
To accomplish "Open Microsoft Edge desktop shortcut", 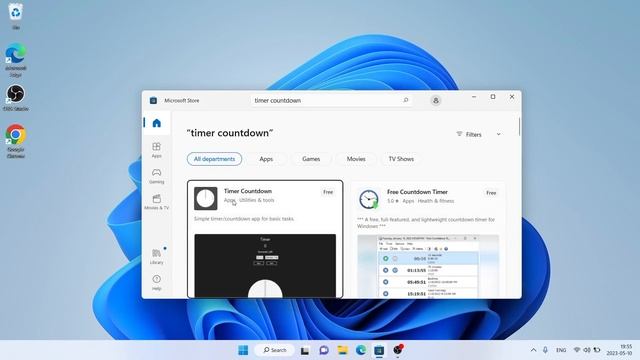I will pyautogui.click(x=16, y=60).
